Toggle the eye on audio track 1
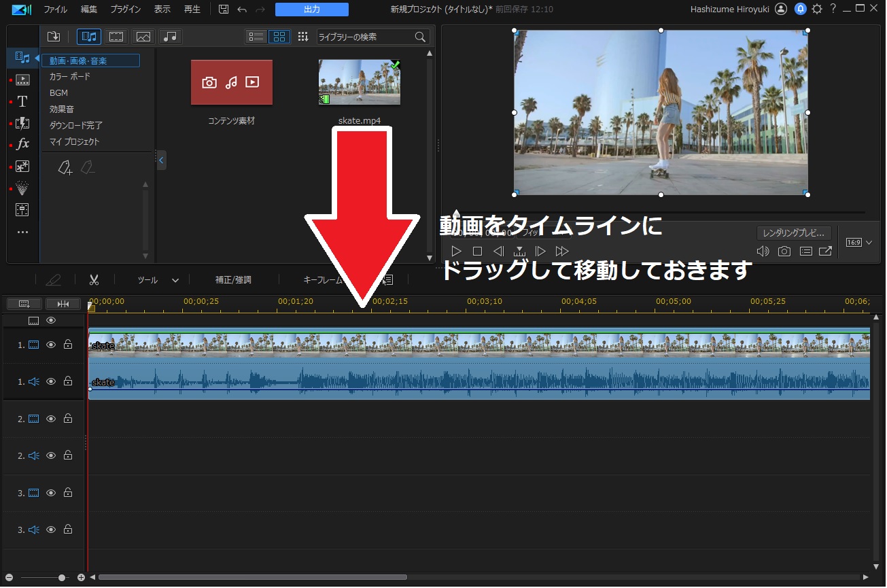 pos(51,381)
